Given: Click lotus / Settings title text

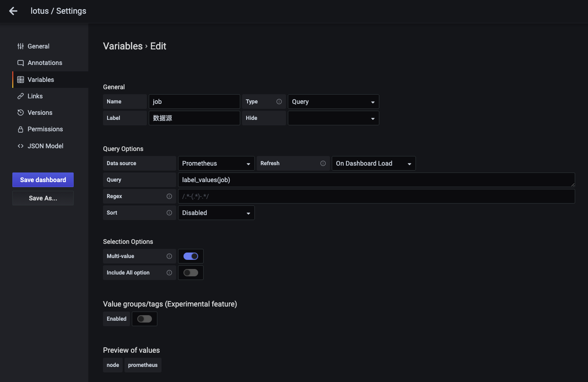Looking at the screenshot, I should [x=58, y=11].
